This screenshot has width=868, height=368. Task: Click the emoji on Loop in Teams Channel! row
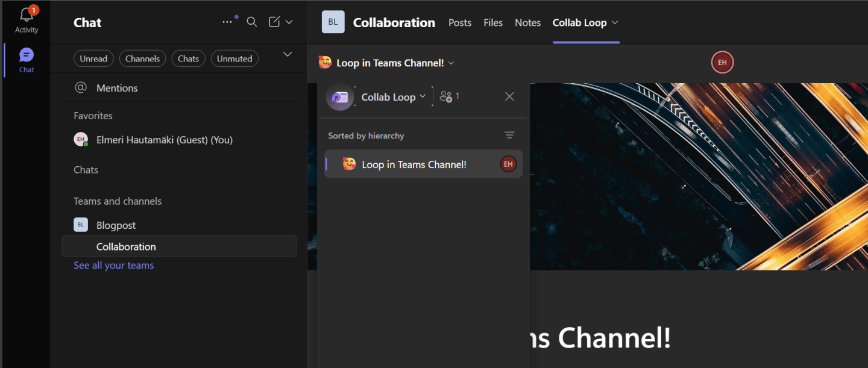(349, 164)
